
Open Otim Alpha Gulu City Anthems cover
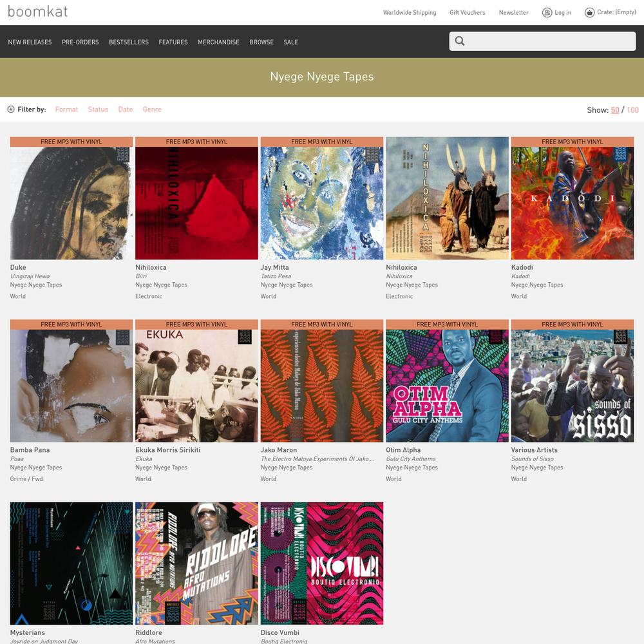[448, 381]
